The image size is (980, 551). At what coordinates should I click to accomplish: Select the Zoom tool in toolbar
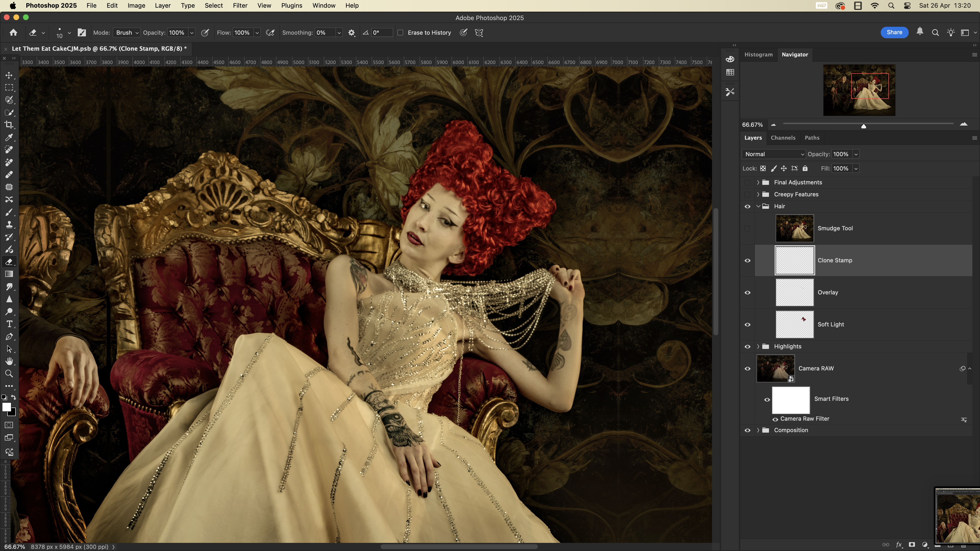point(9,373)
